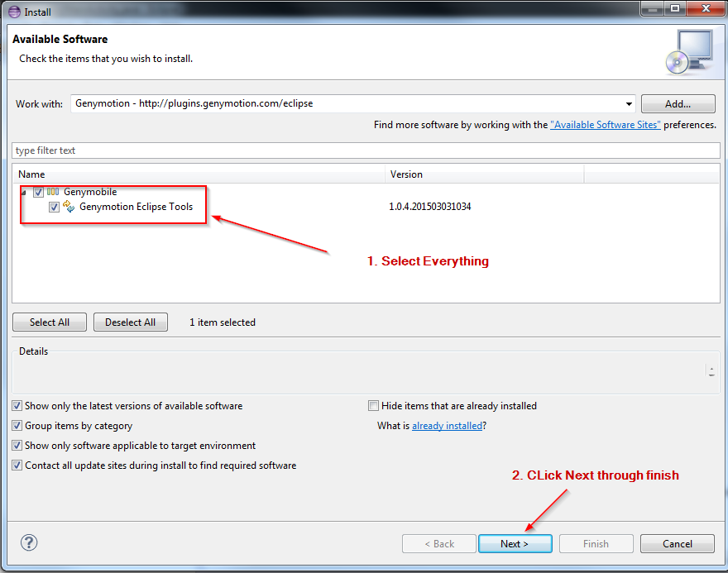The width and height of the screenshot is (728, 573).
Task: Click version 1.0.4.201503031034 cell
Action: click(x=430, y=207)
